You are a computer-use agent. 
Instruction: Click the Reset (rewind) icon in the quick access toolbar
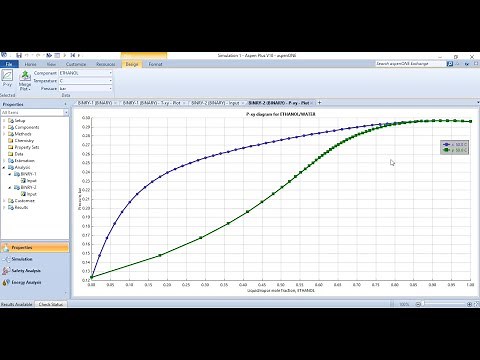tap(73, 55)
